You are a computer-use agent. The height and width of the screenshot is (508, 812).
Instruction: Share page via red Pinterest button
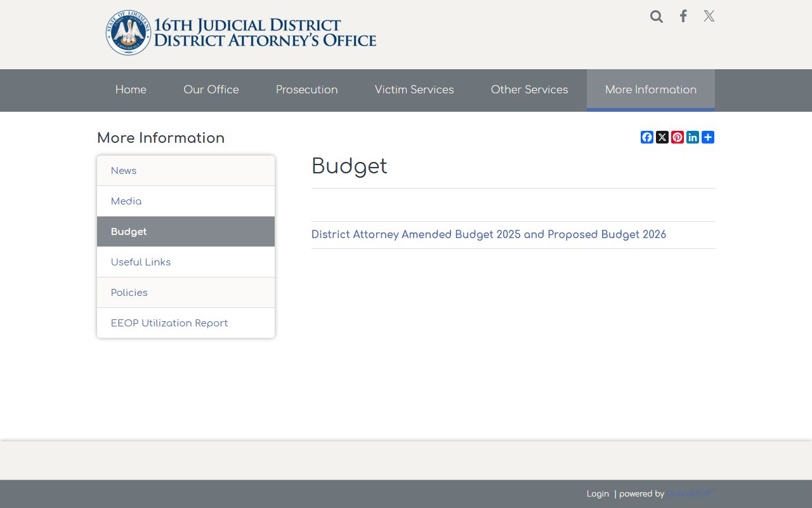coord(678,137)
